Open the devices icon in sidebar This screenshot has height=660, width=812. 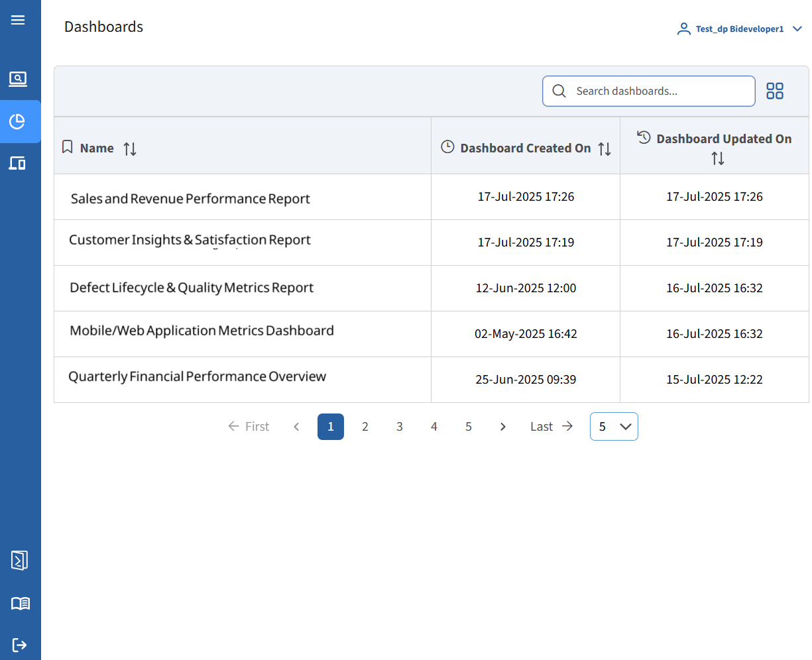[x=18, y=163]
